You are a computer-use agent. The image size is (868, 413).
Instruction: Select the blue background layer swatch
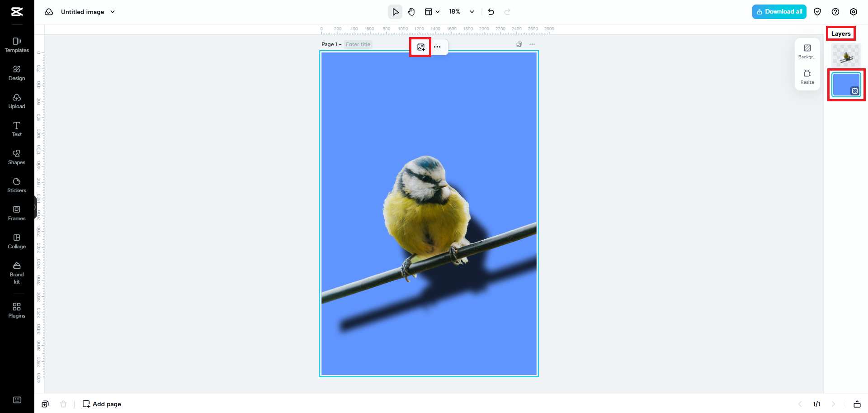click(846, 85)
